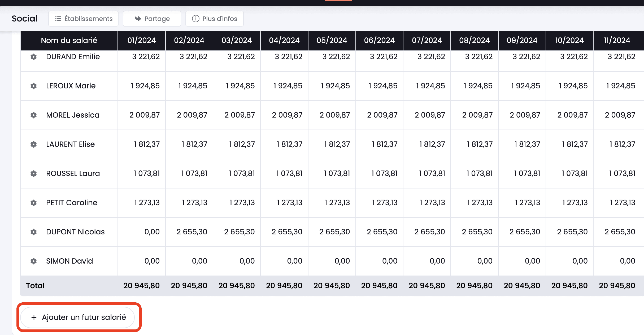Click the gear icon next to MOREL Jessica
The image size is (644, 335).
click(x=33, y=115)
